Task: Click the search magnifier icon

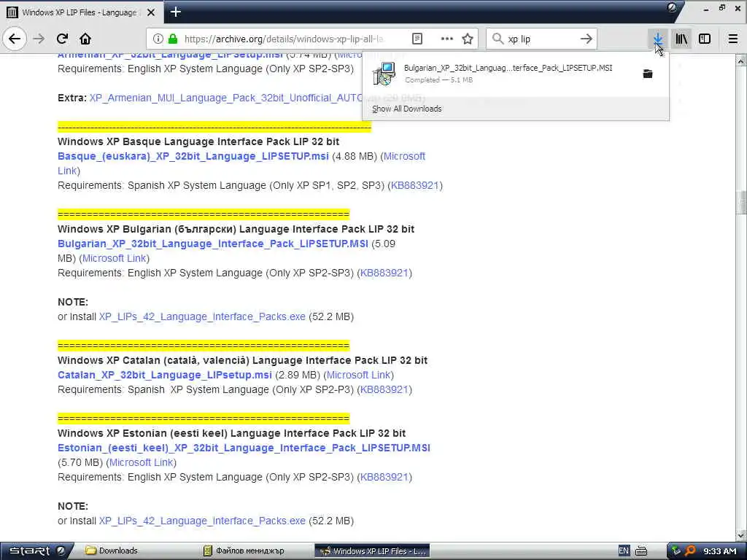Action: tap(498, 39)
